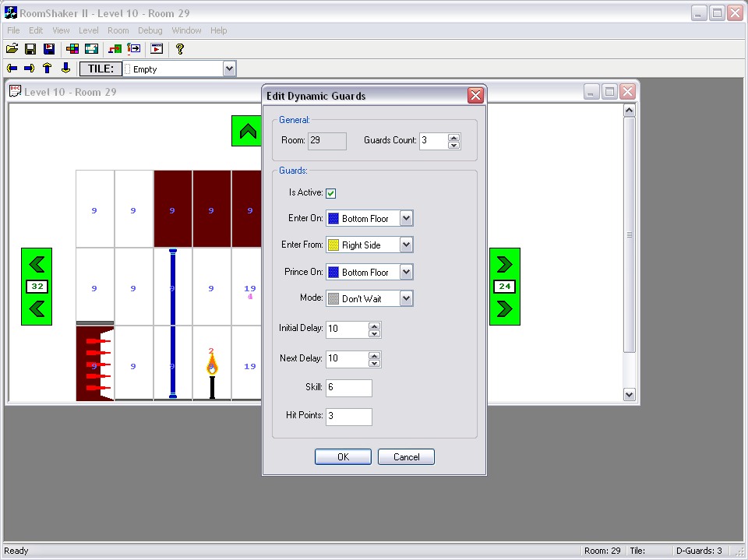Navigate to right neighbor room 24

504,287
